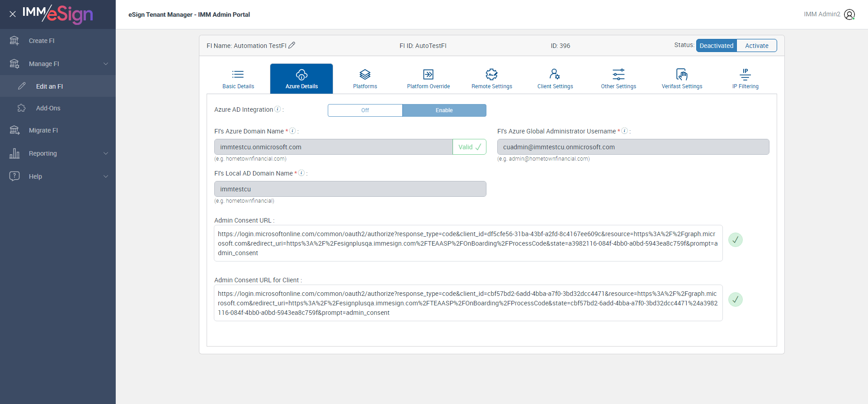Switch to the Client Settings tab
Screen dimensions: 868x404
[555, 79]
